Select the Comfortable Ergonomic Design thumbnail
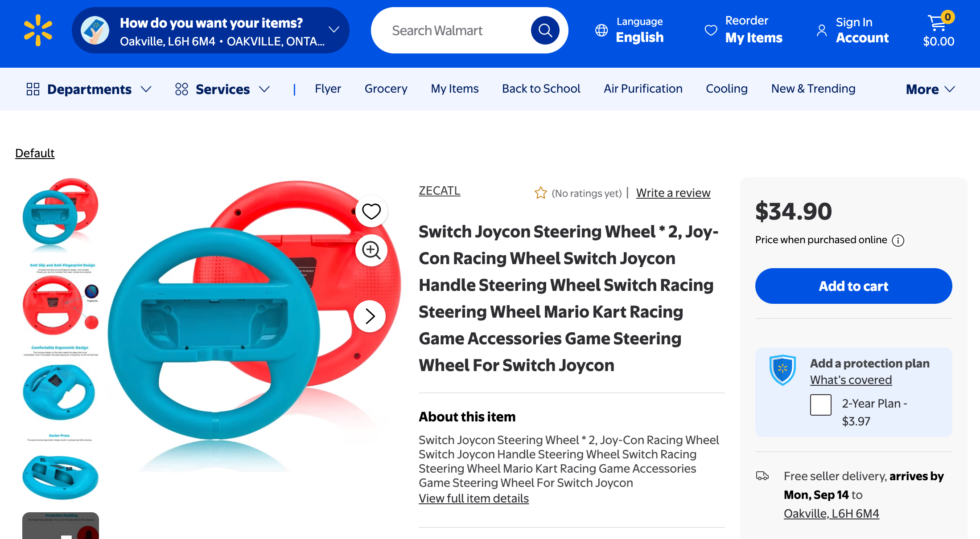Viewport: 980px width, 539px height. tap(60, 383)
